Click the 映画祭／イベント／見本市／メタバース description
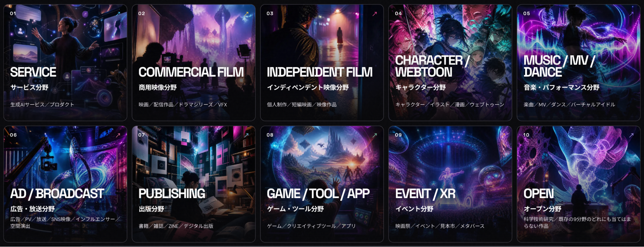 pos(440,226)
